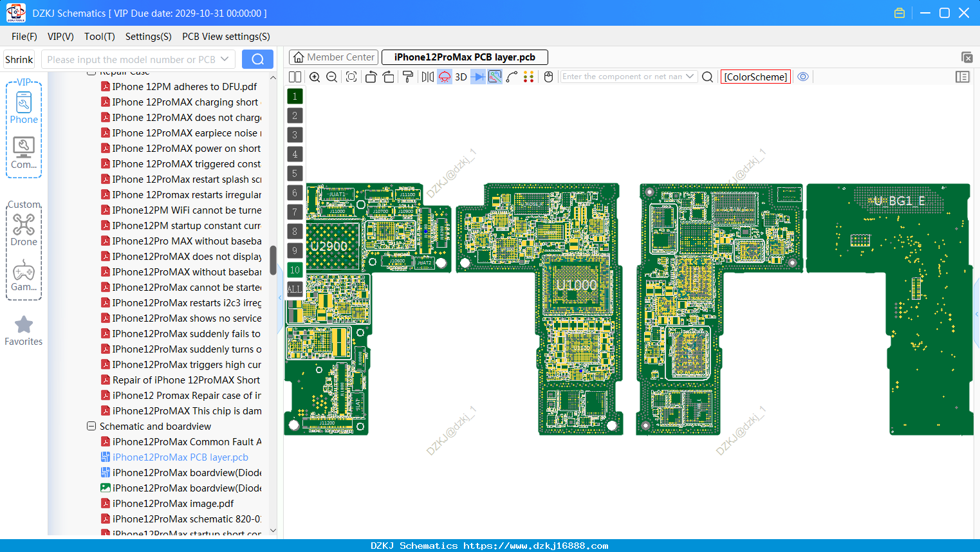
Task: Select the Computer category icon
Action: coord(24,153)
